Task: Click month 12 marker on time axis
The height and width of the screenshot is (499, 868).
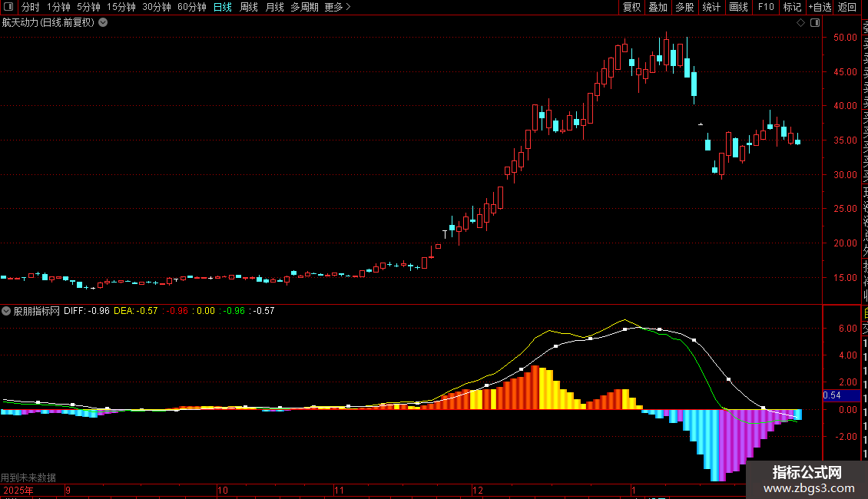Action: (x=478, y=491)
